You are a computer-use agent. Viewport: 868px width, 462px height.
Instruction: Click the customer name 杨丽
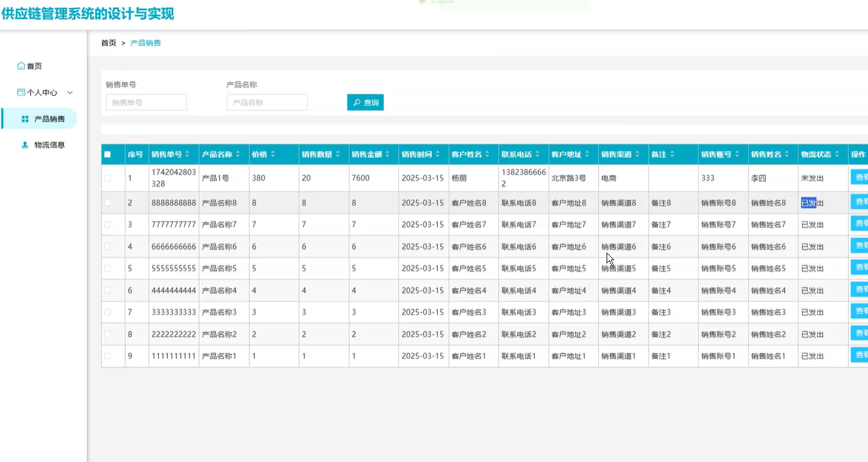[x=459, y=178]
